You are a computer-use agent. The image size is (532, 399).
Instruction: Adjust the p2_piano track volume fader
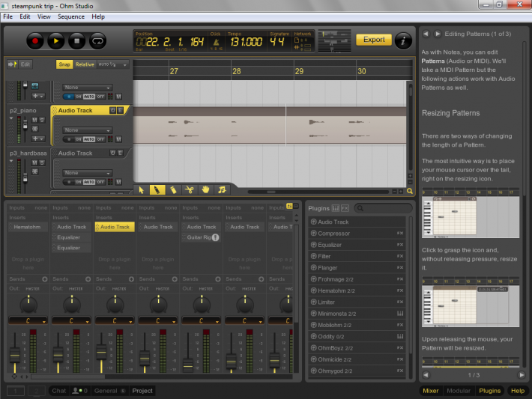25,126
